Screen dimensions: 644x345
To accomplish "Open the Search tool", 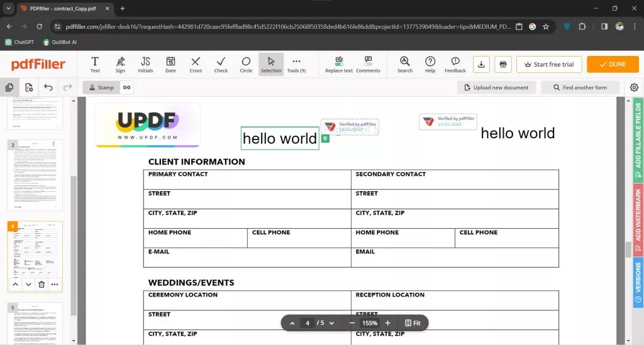I will pyautogui.click(x=404, y=64).
